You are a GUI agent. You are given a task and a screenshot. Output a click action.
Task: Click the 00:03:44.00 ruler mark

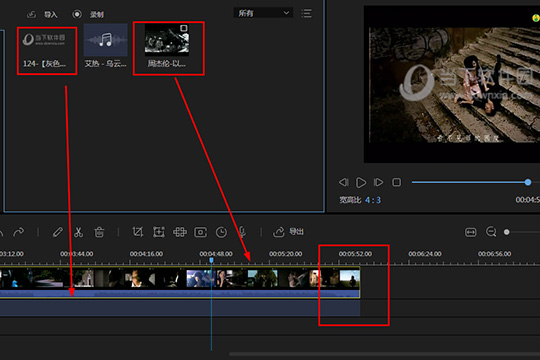(76, 254)
